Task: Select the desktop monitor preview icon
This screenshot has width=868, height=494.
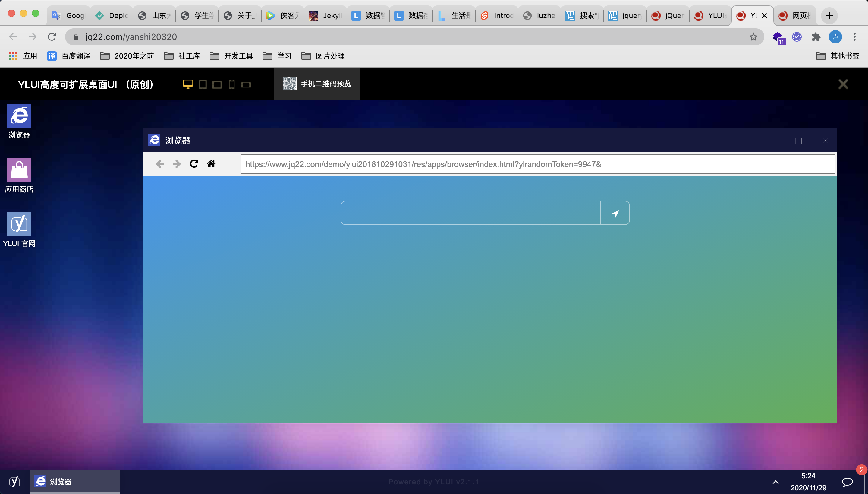Action: click(x=187, y=84)
